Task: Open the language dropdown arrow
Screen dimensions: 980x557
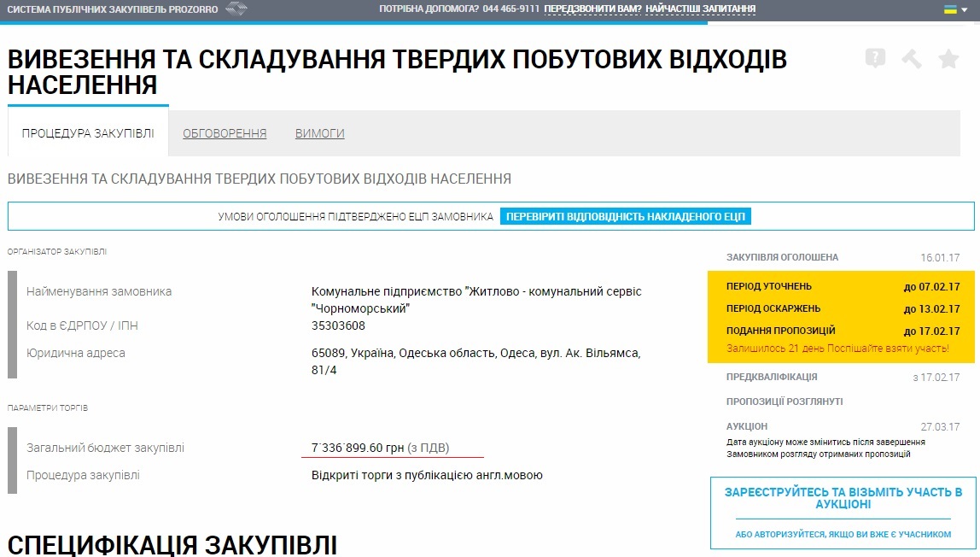Action: pyautogui.click(x=965, y=10)
